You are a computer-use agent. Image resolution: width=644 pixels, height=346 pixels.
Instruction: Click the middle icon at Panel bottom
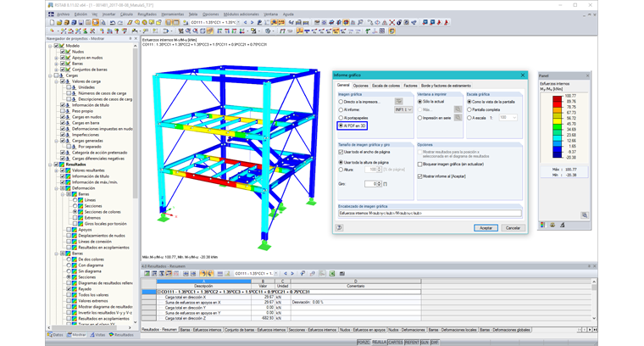coord(552,226)
